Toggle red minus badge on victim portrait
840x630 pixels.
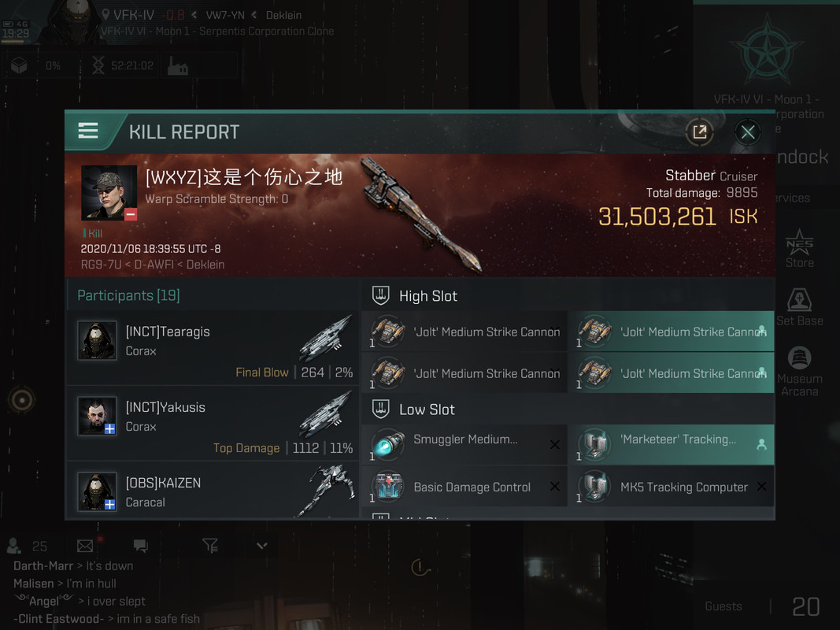coord(131,215)
